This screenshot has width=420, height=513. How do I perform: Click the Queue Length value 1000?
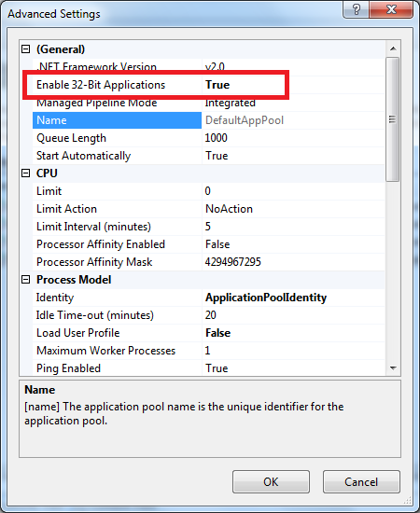[x=216, y=138]
